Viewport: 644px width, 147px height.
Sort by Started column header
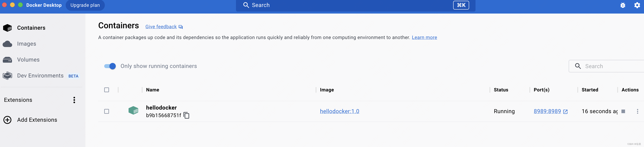[x=590, y=90]
